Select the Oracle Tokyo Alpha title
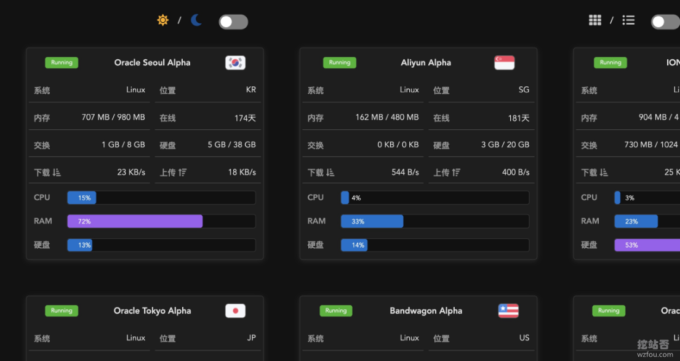Image resolution: width=680 pixels, height=361 pixels. click(152, 311)
